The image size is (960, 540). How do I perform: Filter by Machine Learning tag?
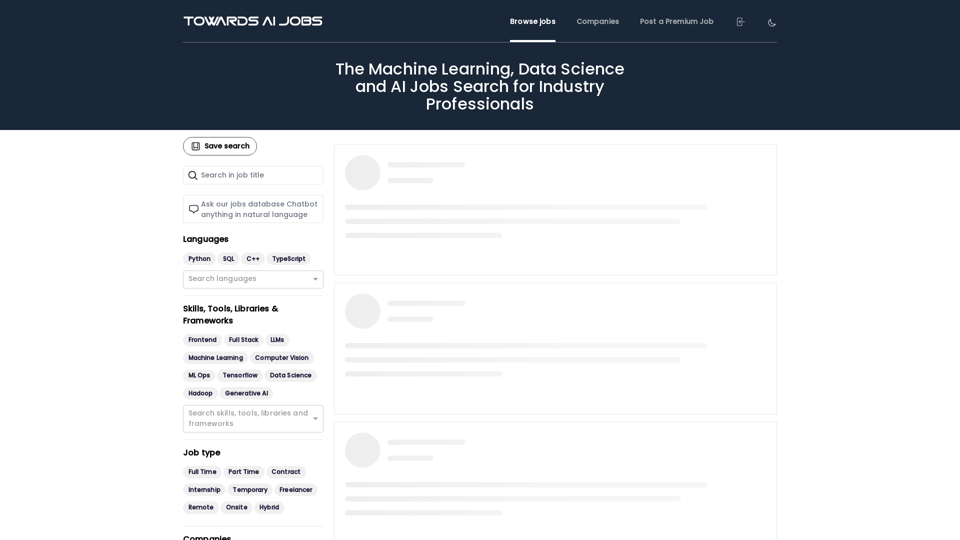[x=216, y=358]
